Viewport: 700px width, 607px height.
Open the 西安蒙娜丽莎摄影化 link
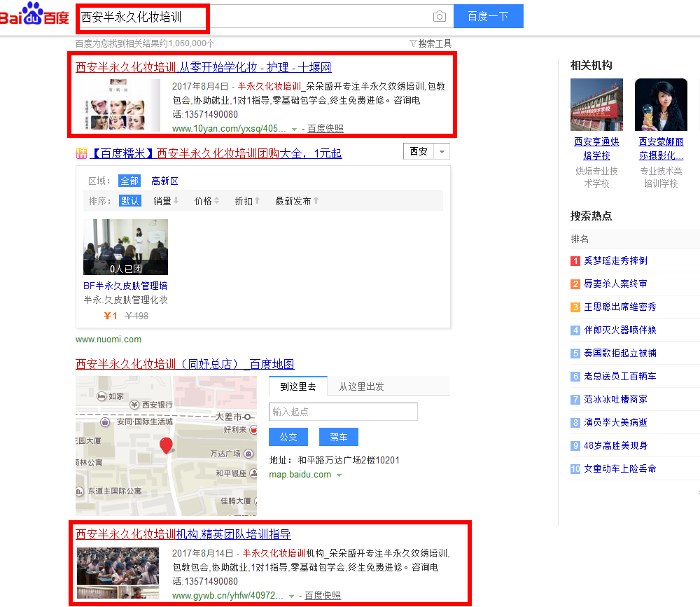[661, 148]
